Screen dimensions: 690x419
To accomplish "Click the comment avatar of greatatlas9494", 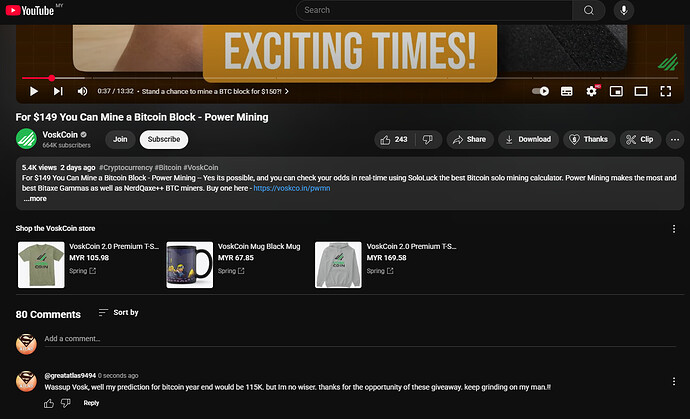I will pos(26,381).
